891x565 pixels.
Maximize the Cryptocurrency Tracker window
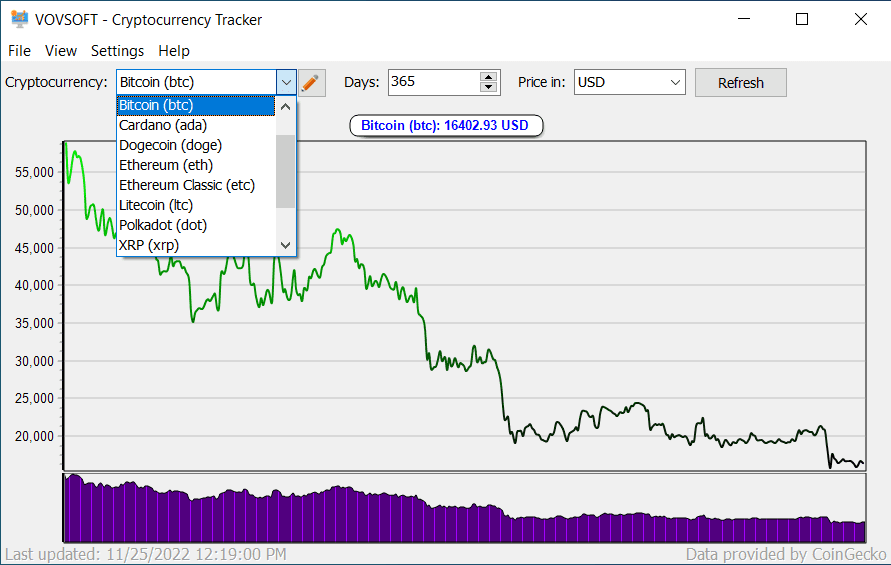click(x=802, y=19)
